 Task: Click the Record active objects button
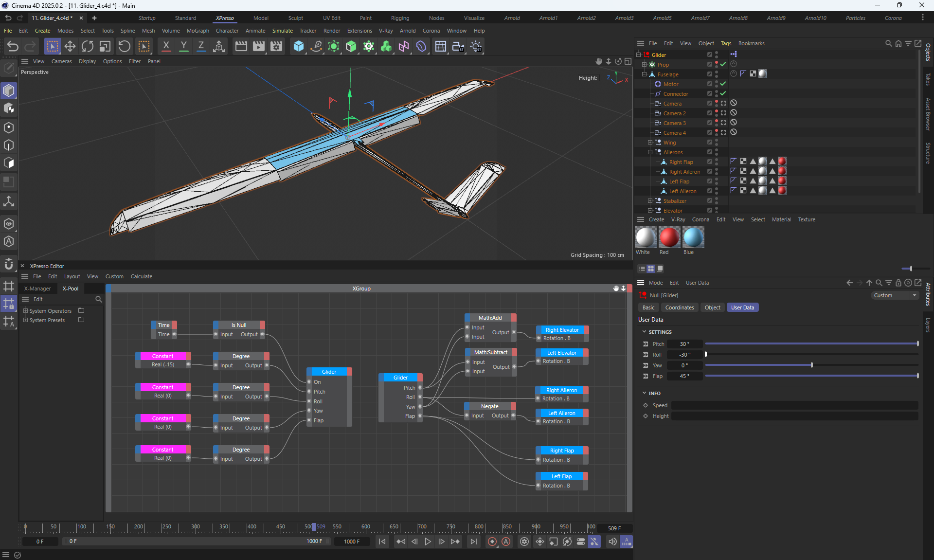tap(492, 542)
